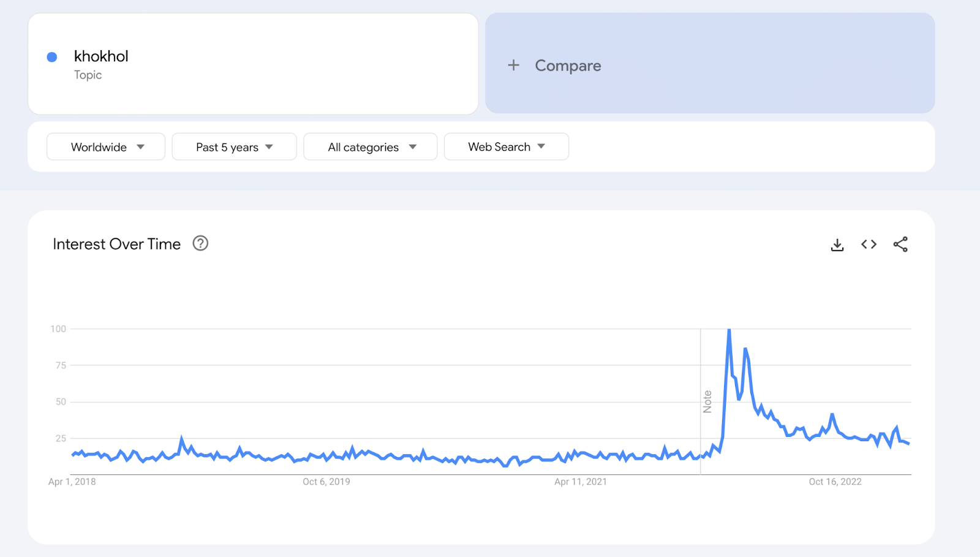Click the plus icon beside Compare
The height and width of the screenshot is (557, 980).
click(x=513, y=65)
